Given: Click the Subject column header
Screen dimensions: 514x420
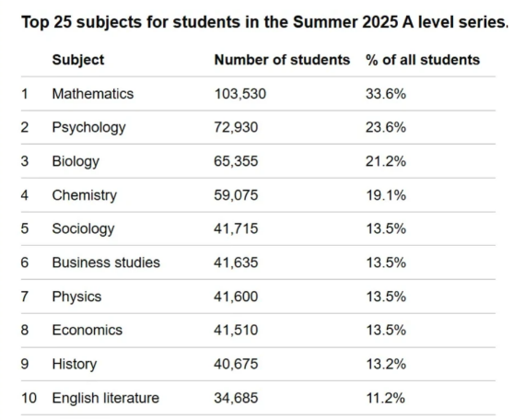Looking at the screenshot, I should 78,60.
